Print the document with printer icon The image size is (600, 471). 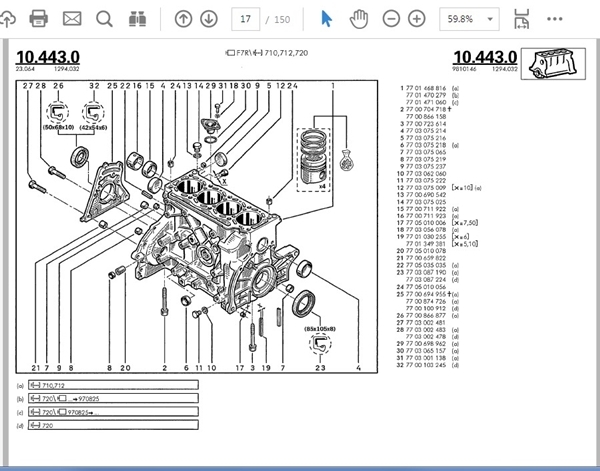(39, 18)
